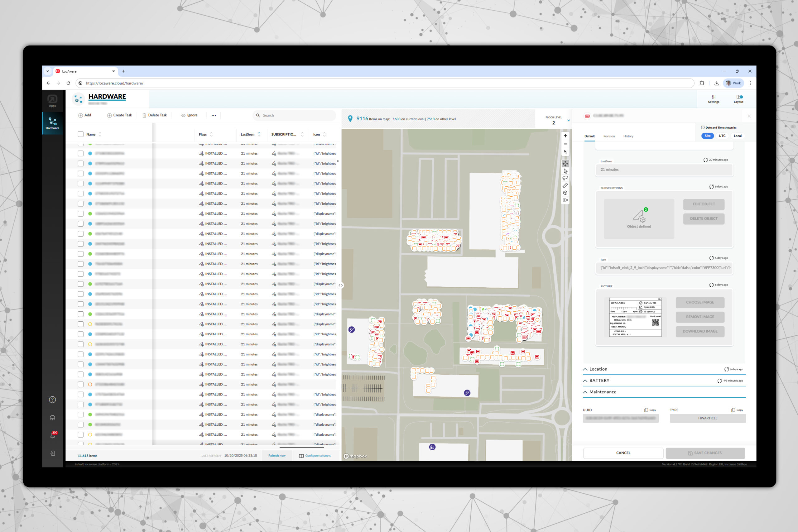This screenshot has width=798, height=532.
Task: Open the Layout options
Action: pyautogui.click(x=738, y=99)
